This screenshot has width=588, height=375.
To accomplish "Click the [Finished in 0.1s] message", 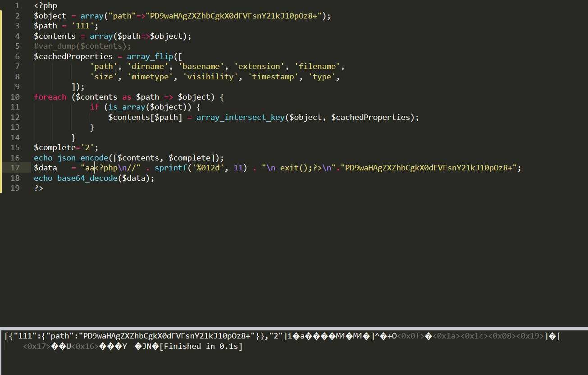I will 201,346.
